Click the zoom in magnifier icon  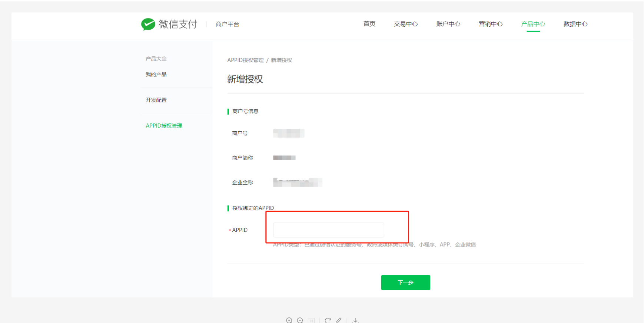click(x=289, y=320)
